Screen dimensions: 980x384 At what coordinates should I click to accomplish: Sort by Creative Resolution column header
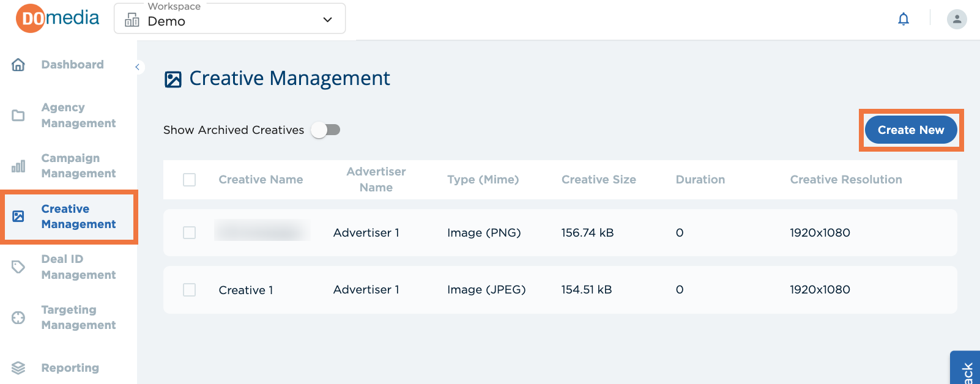846,180
